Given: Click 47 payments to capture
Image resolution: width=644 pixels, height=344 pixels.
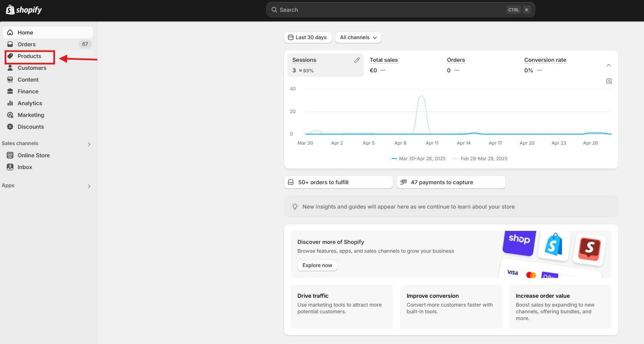Looking at the screenshot, I should click(451, 182).
